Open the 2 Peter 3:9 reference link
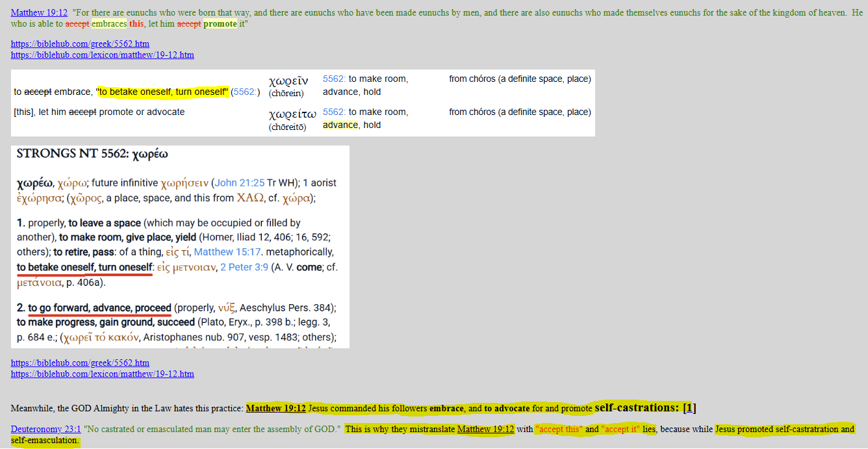Image resolution: width=868 pixels, height=449 pixels. point(244,267)
